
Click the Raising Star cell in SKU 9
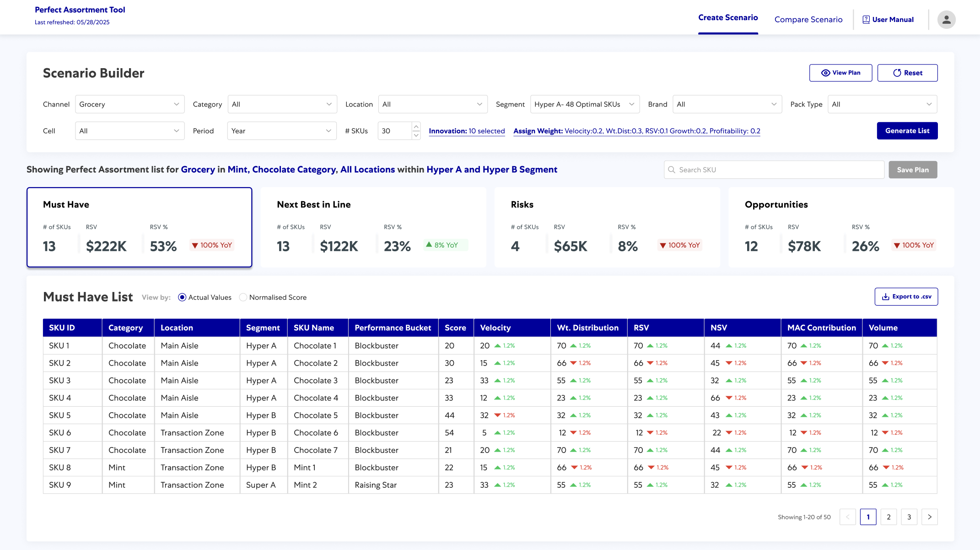[393, 485]
